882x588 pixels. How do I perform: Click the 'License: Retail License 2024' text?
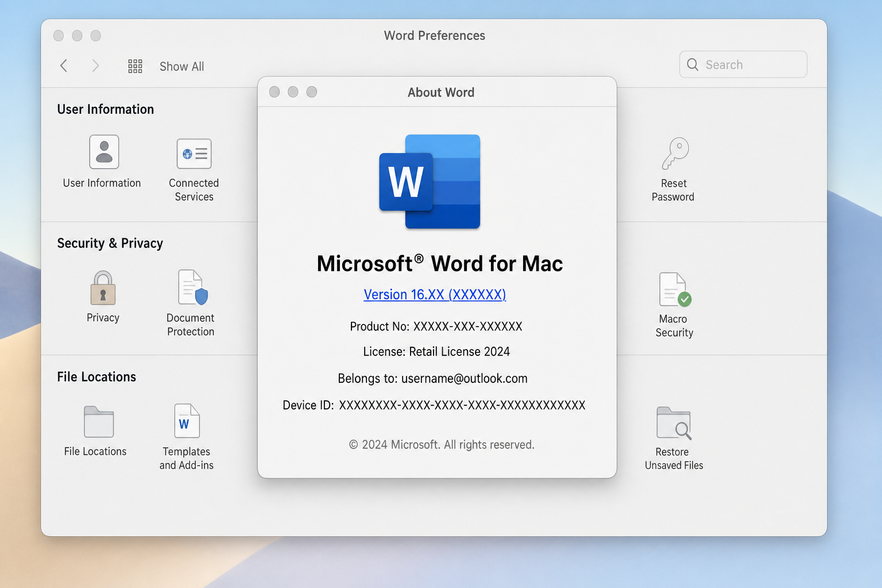(436, 351)
